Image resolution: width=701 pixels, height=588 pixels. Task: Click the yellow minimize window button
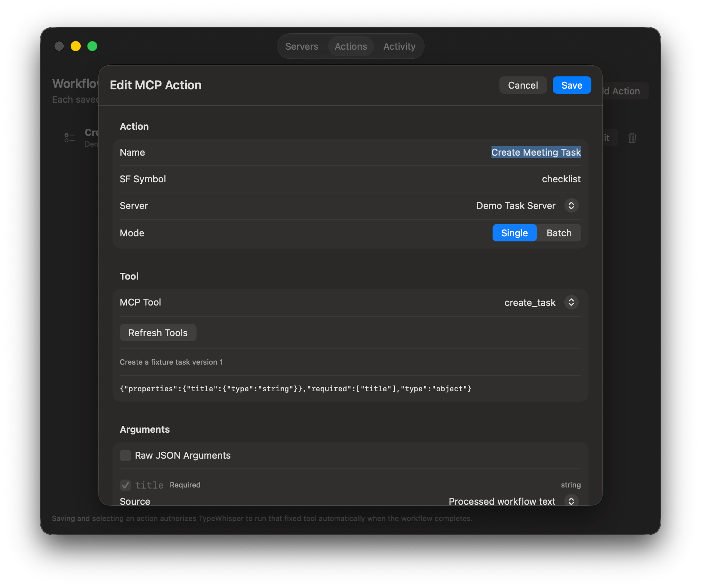pyautogui.click(x=76, y=46)
